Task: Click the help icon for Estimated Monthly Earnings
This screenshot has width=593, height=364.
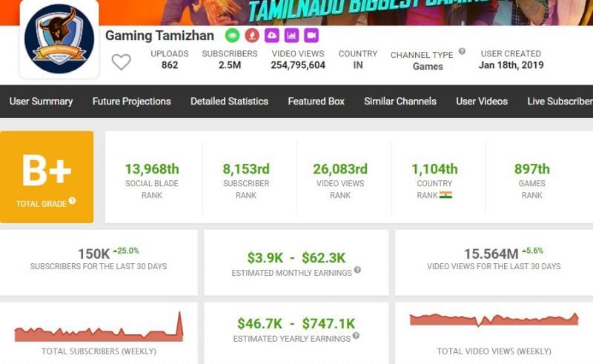Action: point(357,271)
